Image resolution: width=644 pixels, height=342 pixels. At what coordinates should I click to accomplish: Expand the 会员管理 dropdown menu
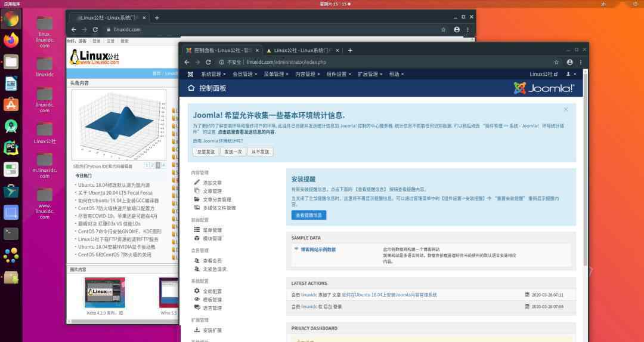point(245,74)
